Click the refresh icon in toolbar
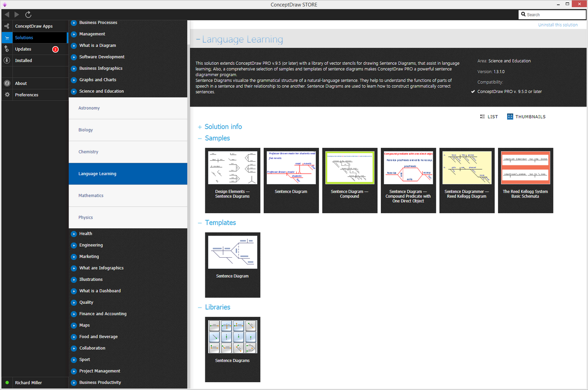 [28, 15]
